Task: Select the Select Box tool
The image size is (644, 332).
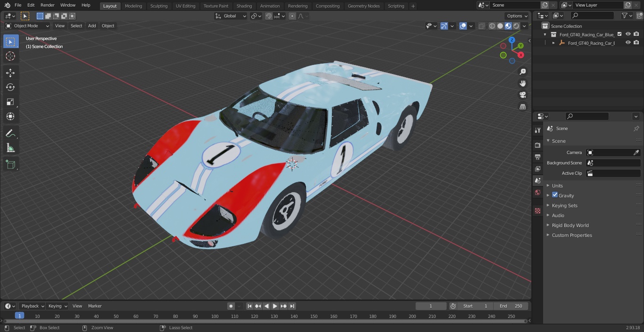Action: 10,41
